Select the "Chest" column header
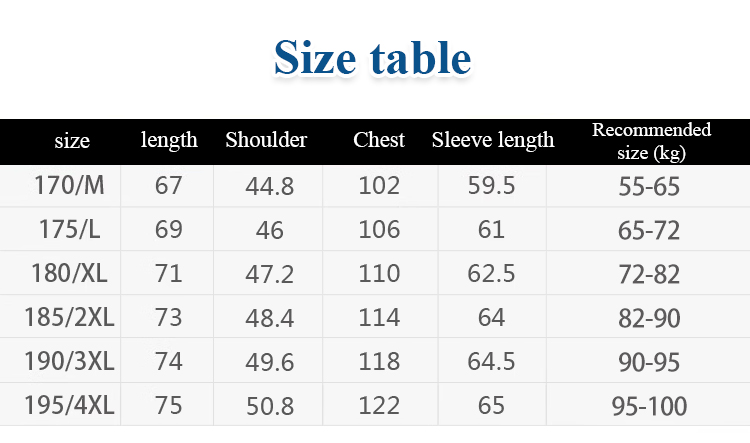Viewport: 750px width, 443px height. pyautogui.click(x=379, y=140)
